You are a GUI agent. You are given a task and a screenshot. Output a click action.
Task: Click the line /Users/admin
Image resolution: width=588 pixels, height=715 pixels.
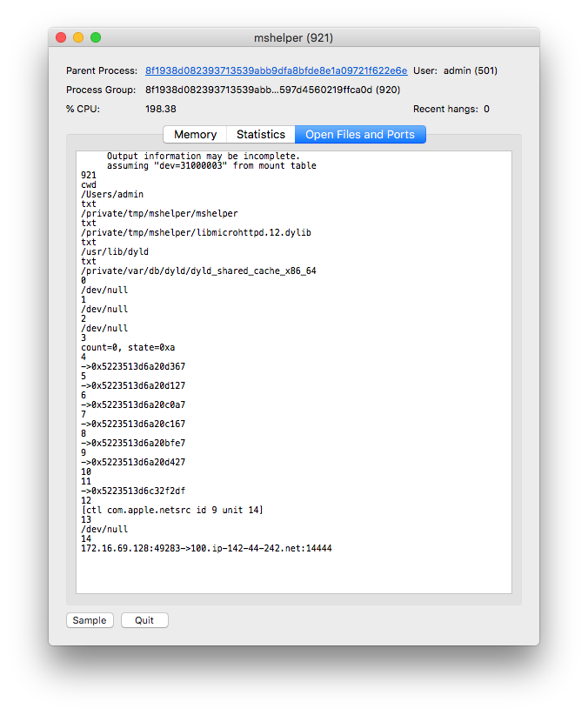point(112,194)
